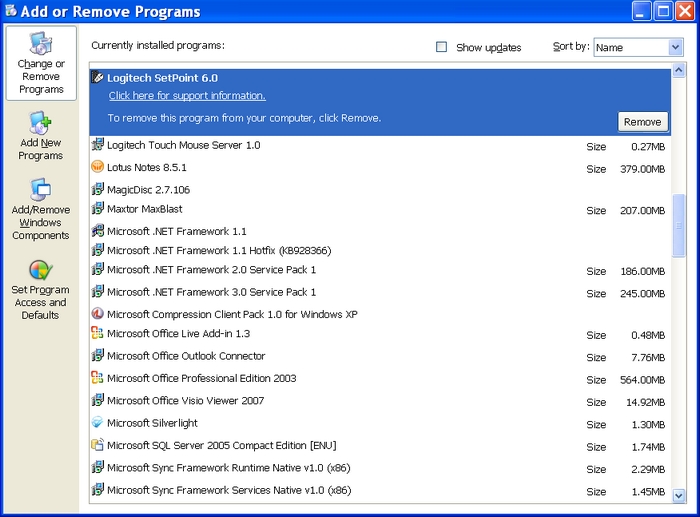The height and width of the screenshot is (517, 700).
Task: Click the scrollbar up arrow
Action: click(x=679, y=70)
